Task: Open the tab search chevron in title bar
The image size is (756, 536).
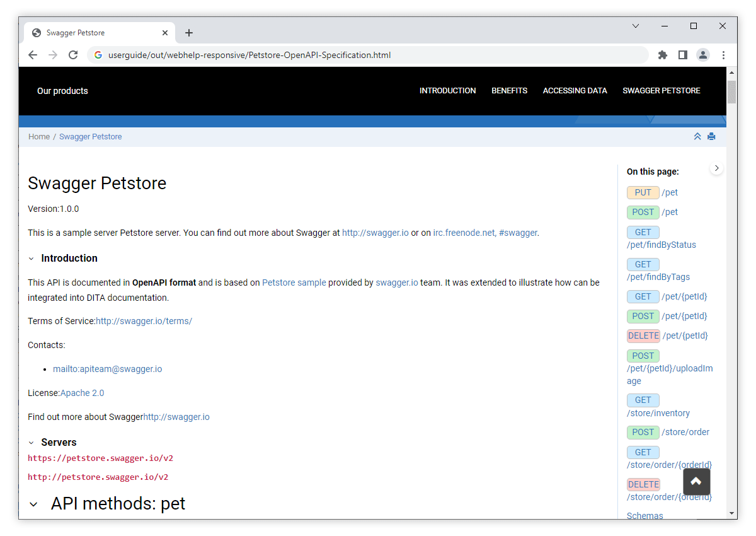Action: tap(636, 26)
